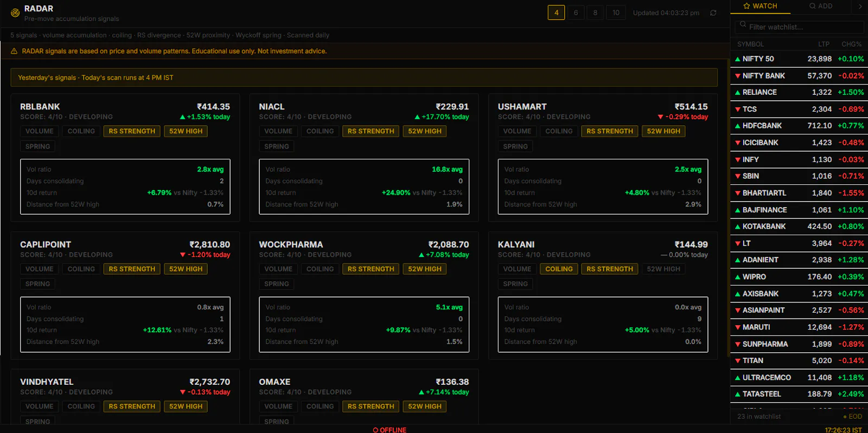Click the green arrow next to TATASTEEL
This screenshot has width=868, height=433.
tap(738, 395)
